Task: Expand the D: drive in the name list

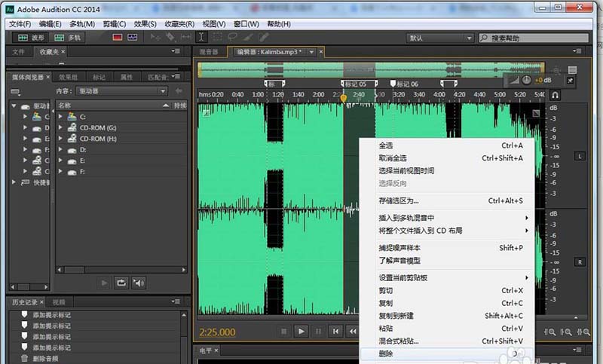Action: pos(60,149)
